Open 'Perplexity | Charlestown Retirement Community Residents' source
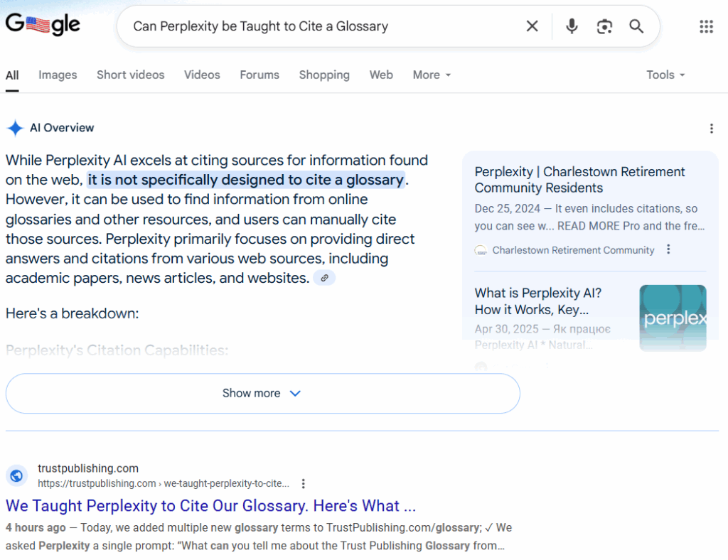The width and height of the screenshot is (728, 560). click(579, 180)
